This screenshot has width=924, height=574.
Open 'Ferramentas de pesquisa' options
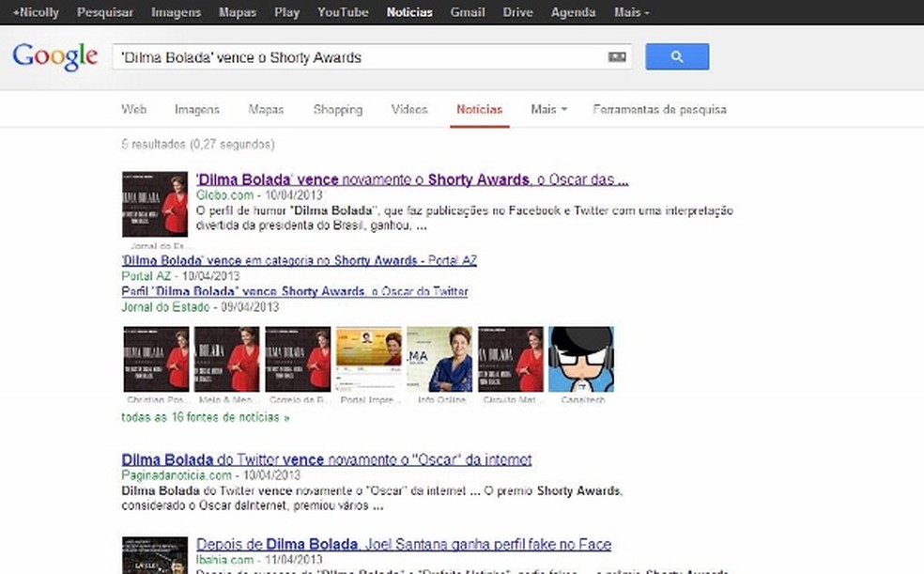click(x=658, y=109)
